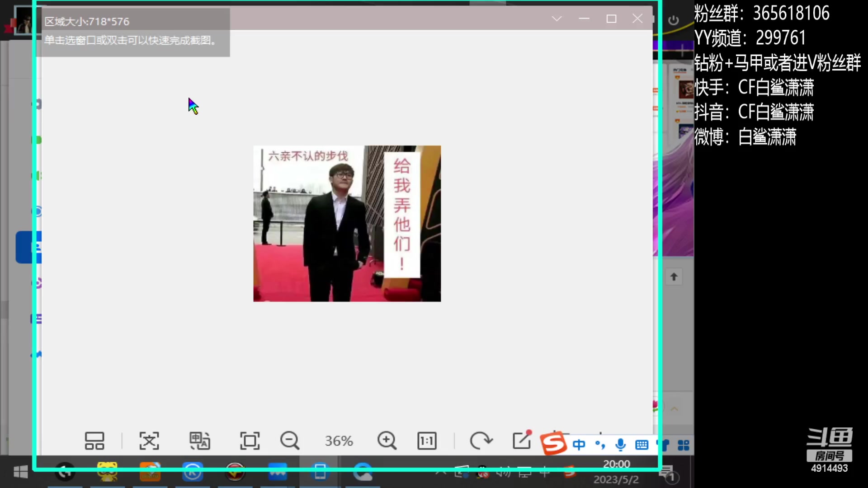This screenshot has width=868, height=488.
Task: Minimize the image viewer window
Action: (x=584, y=19)
